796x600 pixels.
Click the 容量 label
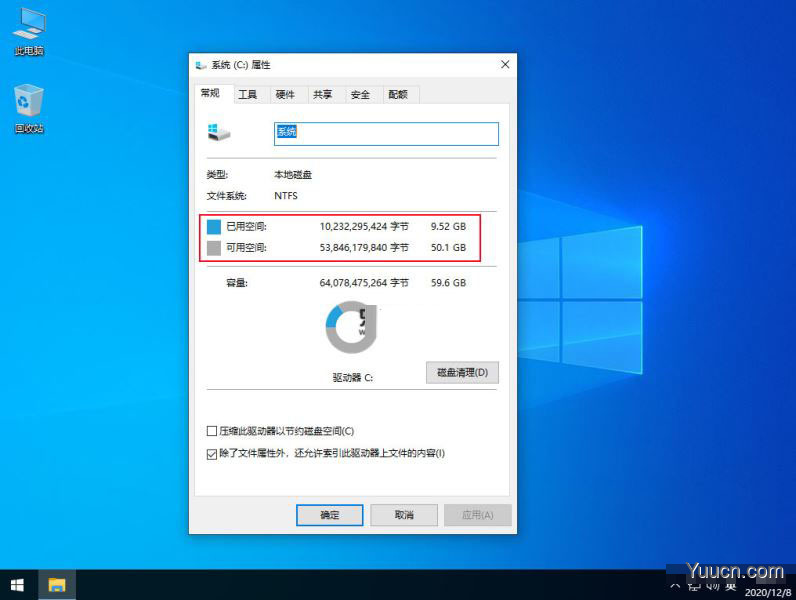237,283
